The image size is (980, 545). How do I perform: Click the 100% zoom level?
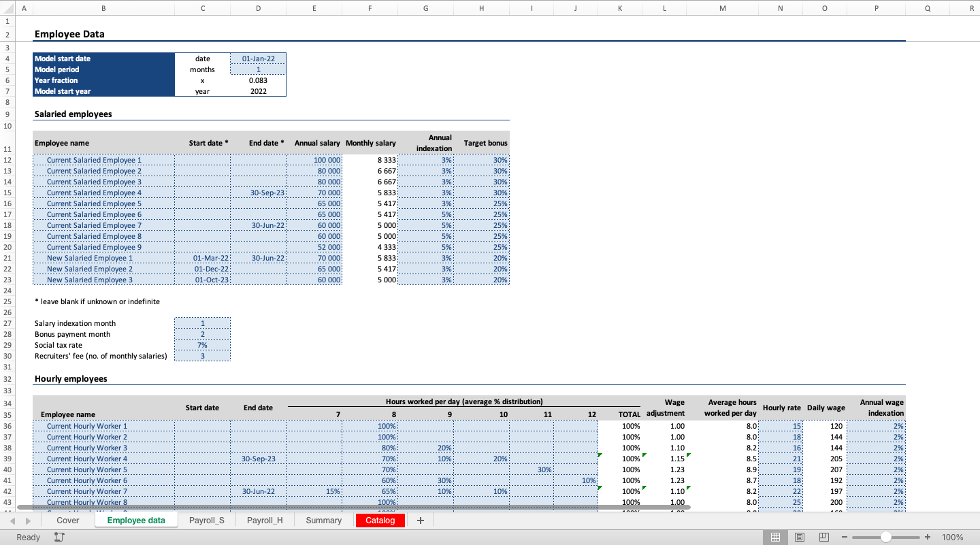952,537
